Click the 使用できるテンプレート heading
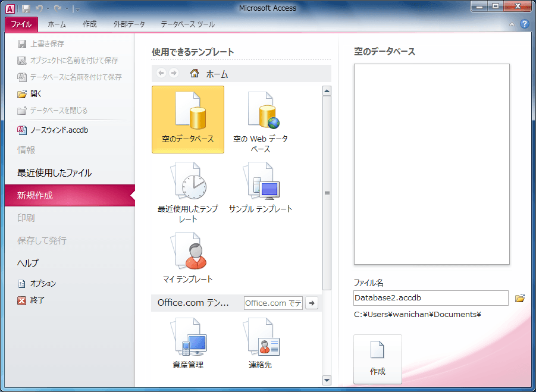This screenshot has height=392, width=536. (x=193, y=52)
